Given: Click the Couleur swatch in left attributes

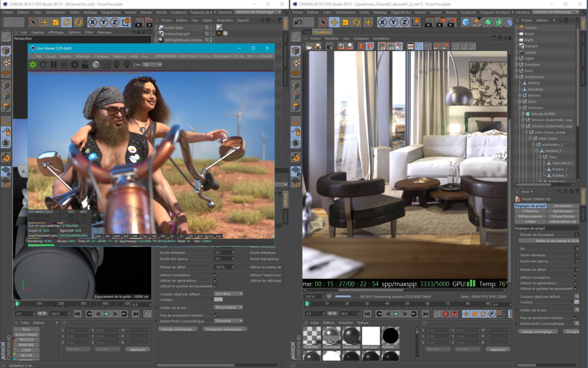Looking at the screenshot, I should 218,299.
